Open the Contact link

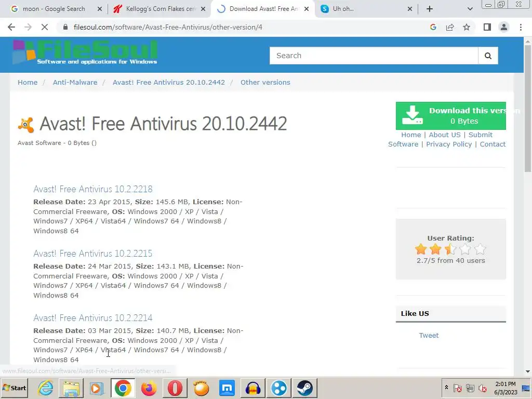pos(493,144)
